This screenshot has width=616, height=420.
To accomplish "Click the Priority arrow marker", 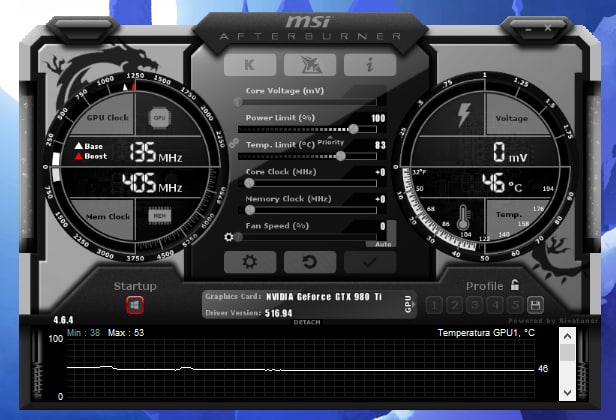I will [330, 137].
